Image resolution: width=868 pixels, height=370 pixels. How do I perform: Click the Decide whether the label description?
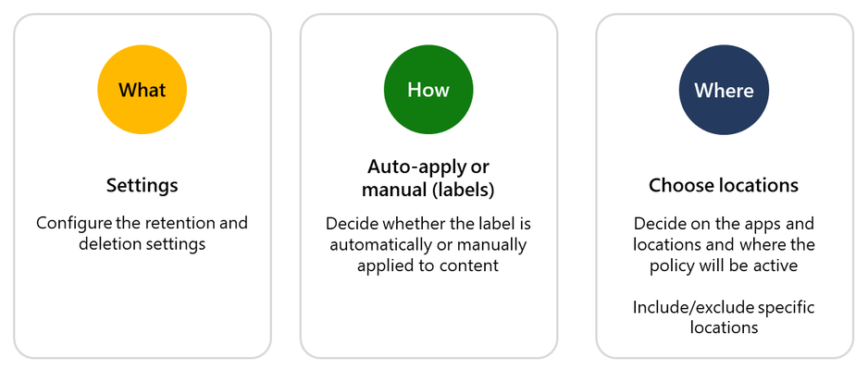[428, 244]
